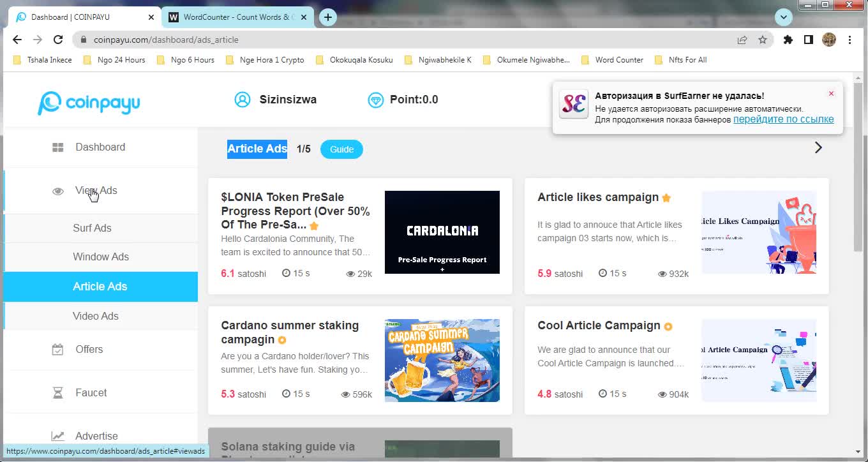Reload the current page
868x462 pixels.
tap(58, 40)
